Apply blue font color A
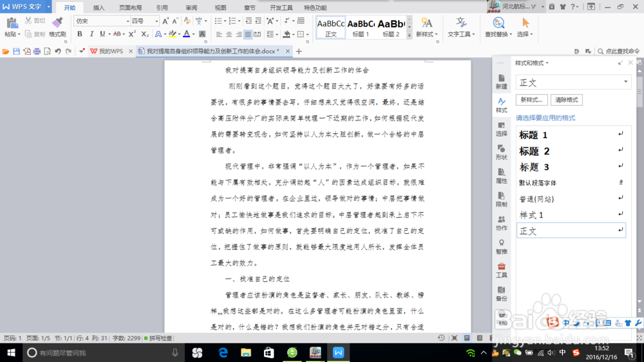The height and width of the screenshot is (362, 644). (x=187, y=35)
